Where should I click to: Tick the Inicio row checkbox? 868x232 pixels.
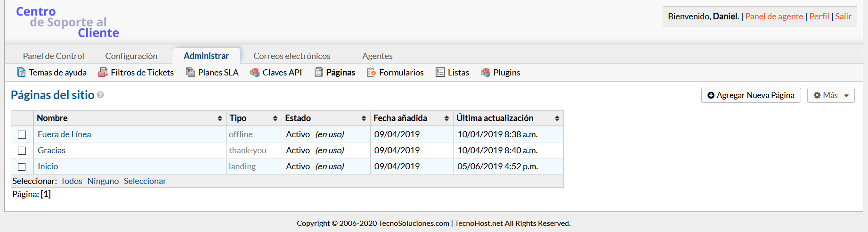(x=22, y=166)
